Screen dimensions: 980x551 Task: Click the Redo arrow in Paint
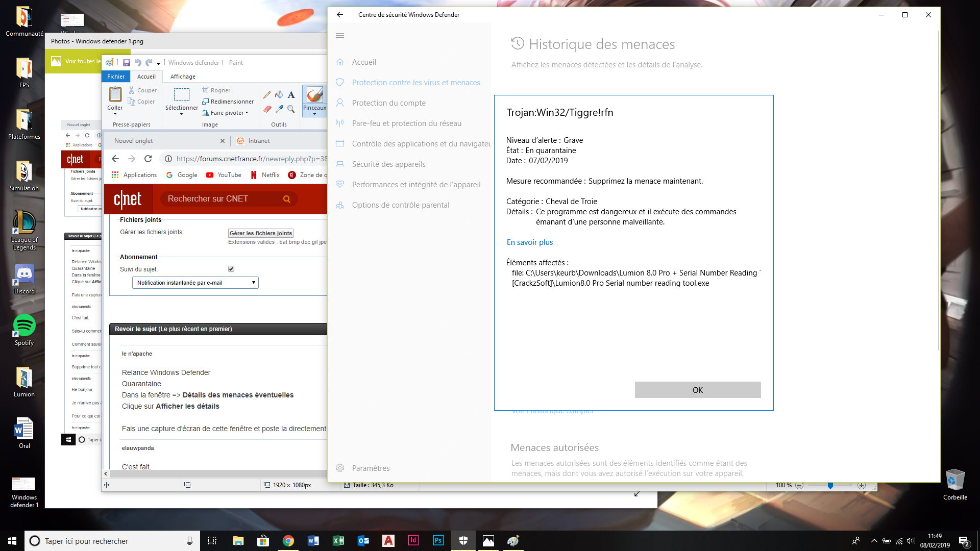point(149,63)
